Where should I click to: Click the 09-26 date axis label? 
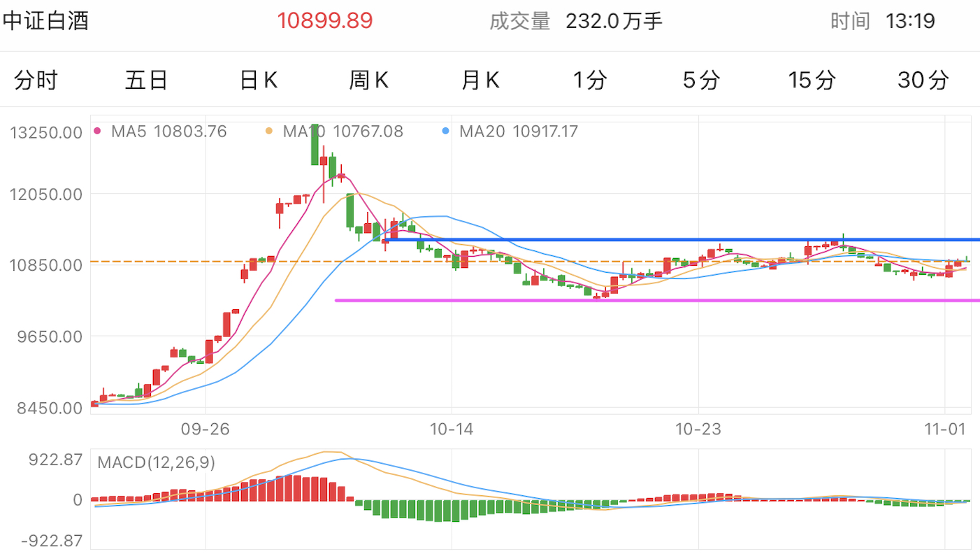click(206, 429)
